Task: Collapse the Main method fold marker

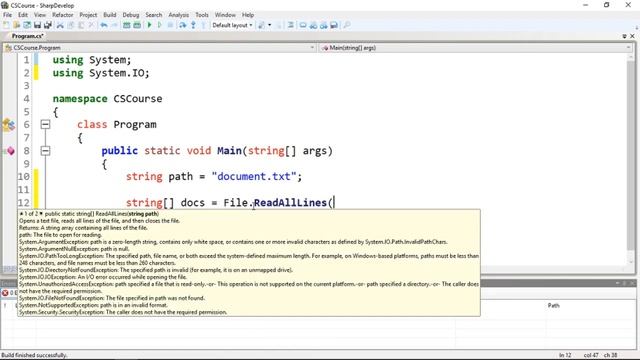Action: pyautogui.click(x=45, y=151)
